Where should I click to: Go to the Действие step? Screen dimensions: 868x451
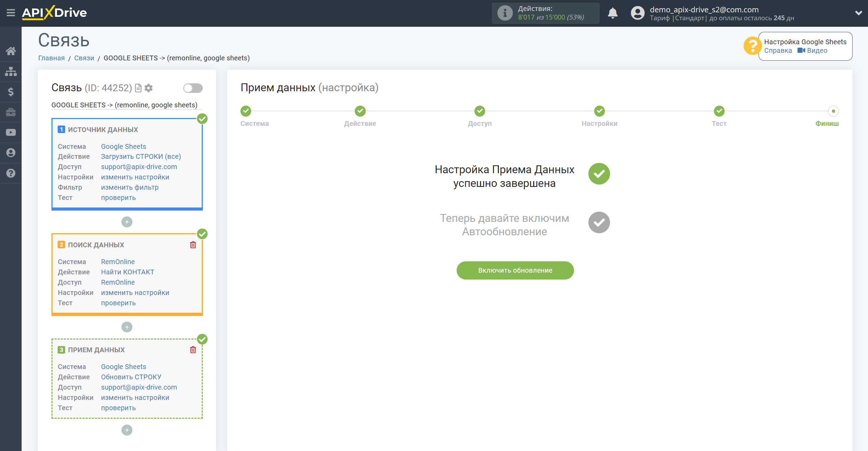(x=360, y=111)
